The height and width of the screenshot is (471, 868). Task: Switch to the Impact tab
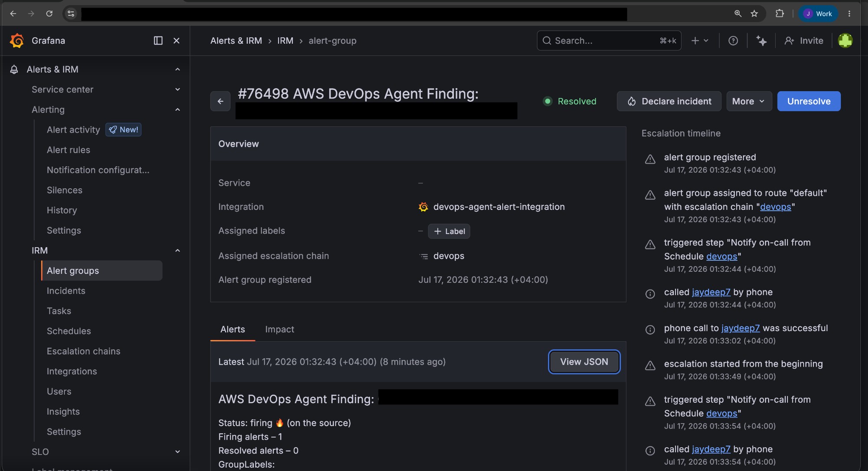click(279, 329)
